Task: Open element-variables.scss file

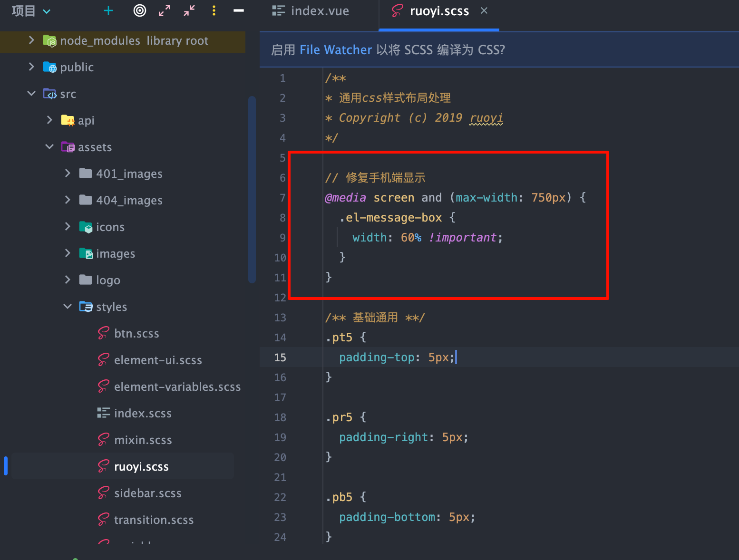Action: [x=177, y=387]
